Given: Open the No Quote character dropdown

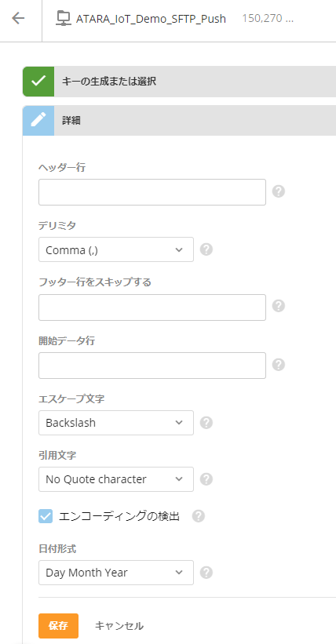Looking at the screenshot, I should [x=116, y=479].
